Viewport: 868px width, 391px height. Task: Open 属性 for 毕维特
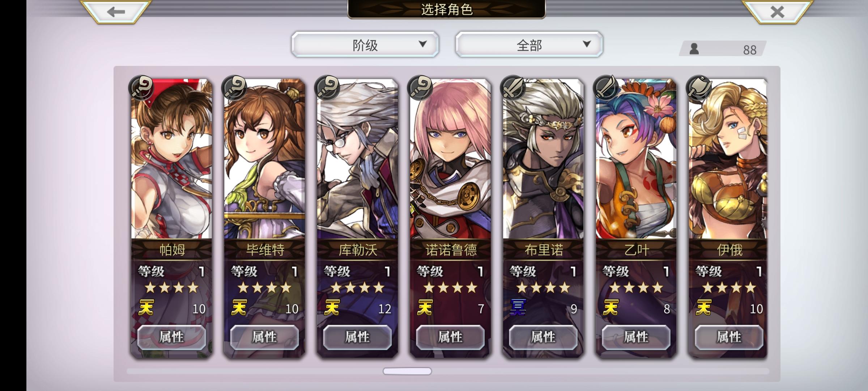click(x=264, y=337)
